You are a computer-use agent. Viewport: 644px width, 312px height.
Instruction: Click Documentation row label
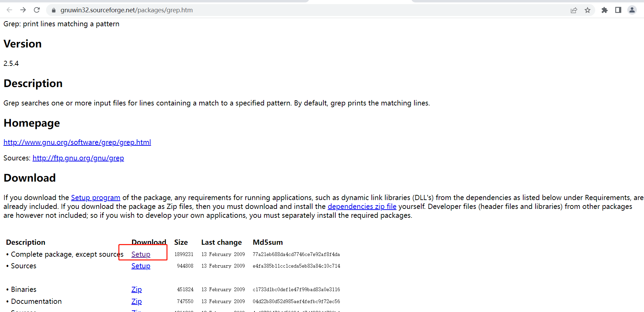pos(36,301)
